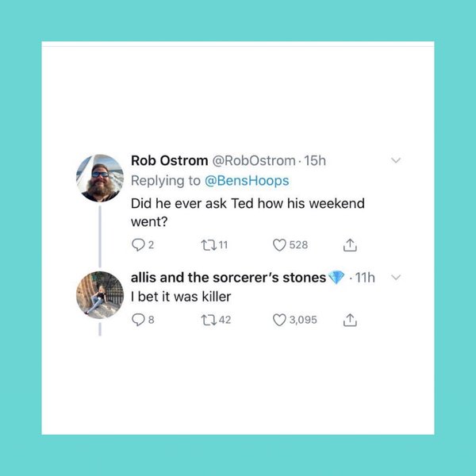Like the tweet with 528 likes

tap(278, 245)
